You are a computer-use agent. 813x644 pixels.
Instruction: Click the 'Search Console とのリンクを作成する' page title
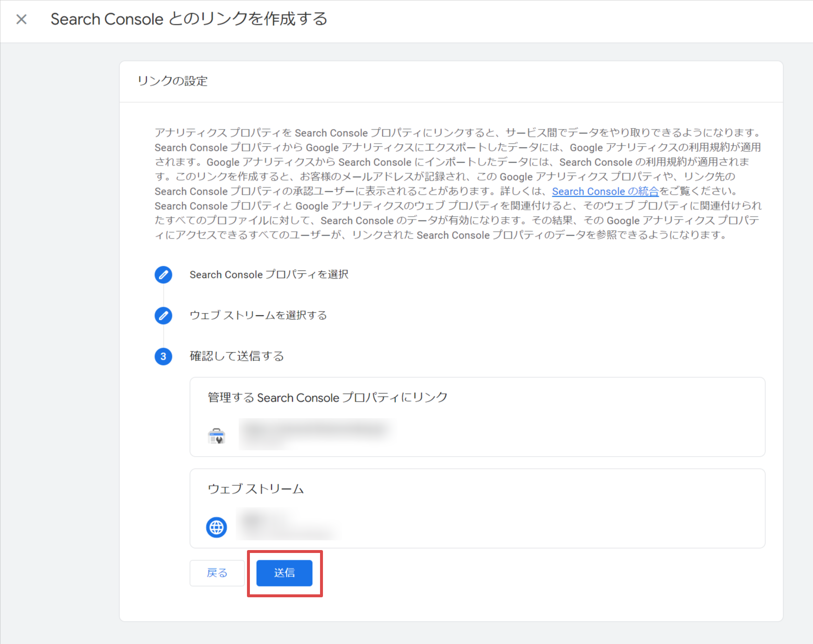pos(189,19)
